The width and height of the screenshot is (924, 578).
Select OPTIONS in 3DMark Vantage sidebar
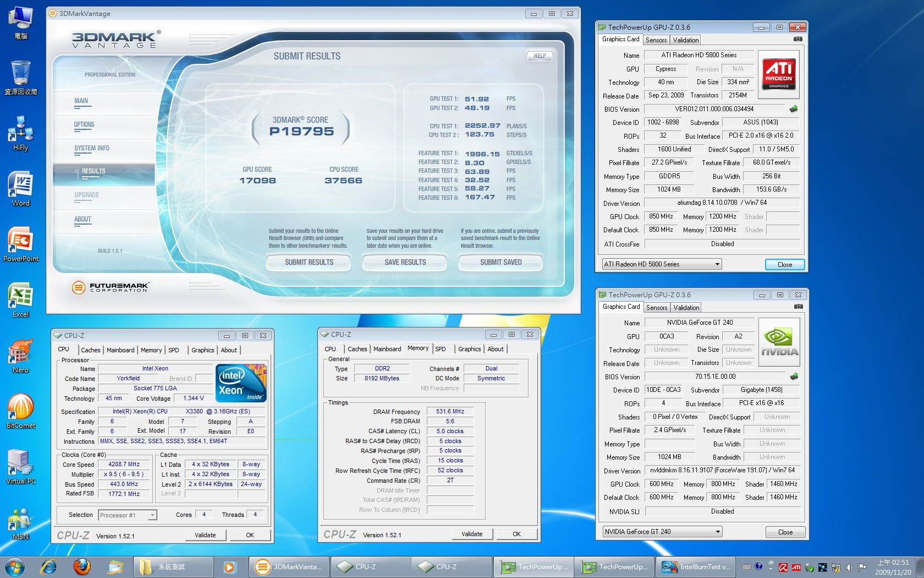pos(84,124)
